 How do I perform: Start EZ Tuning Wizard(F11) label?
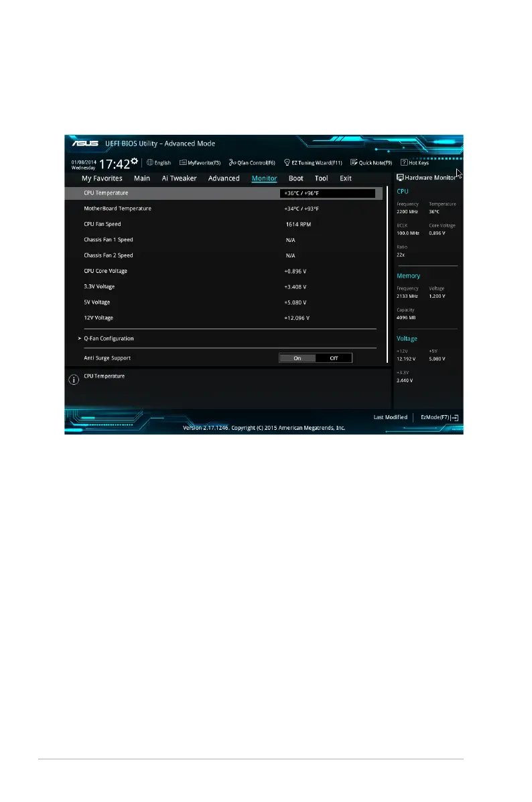317,163
